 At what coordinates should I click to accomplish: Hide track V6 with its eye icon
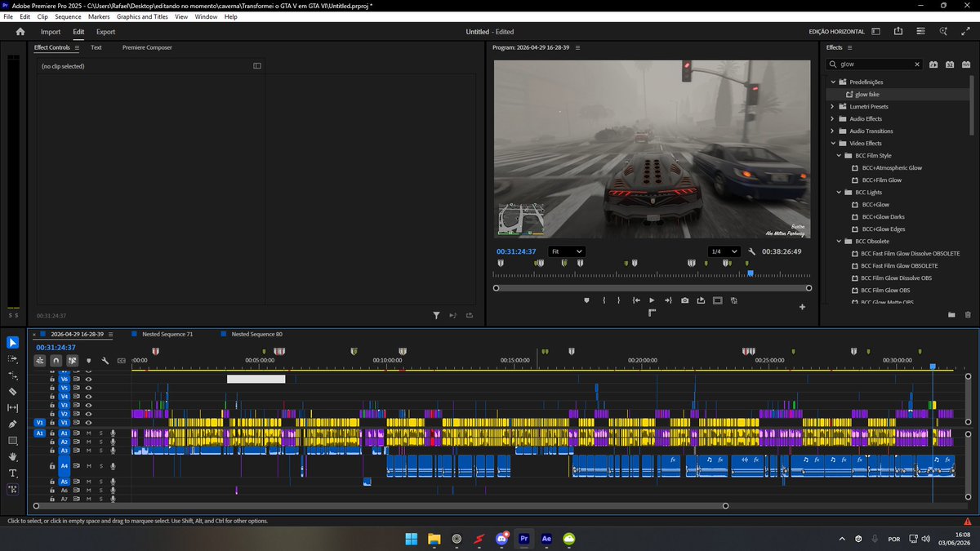88,379
